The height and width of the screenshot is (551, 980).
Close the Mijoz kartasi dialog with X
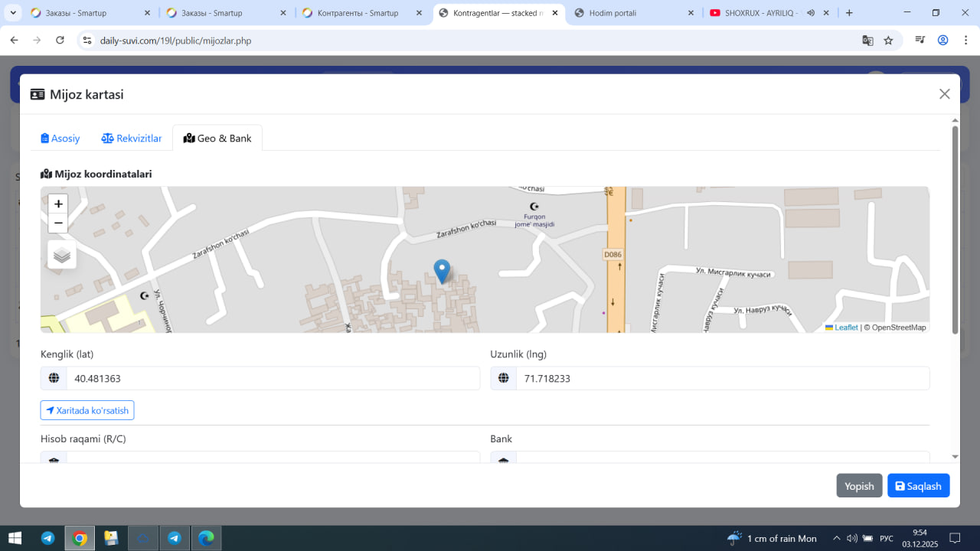[x=945, y=94]
